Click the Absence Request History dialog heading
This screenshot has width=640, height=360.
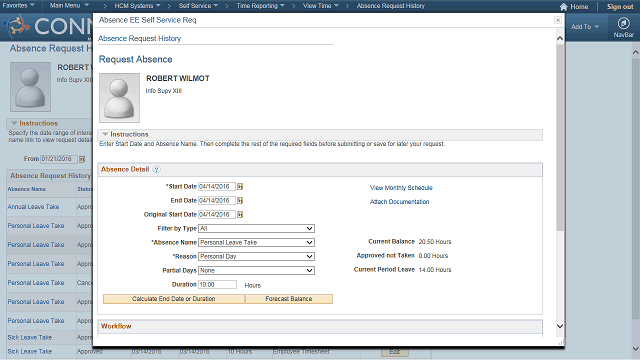pos(139,38)
